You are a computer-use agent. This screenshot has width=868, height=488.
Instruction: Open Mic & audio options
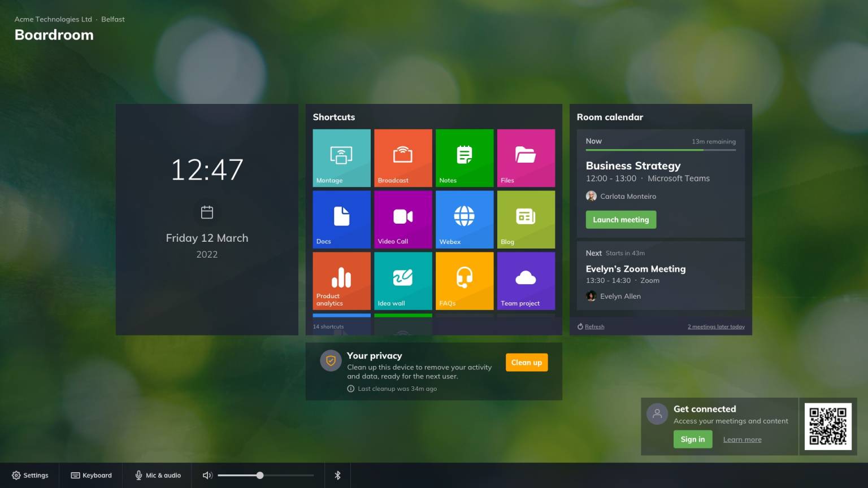pos(158,476)
